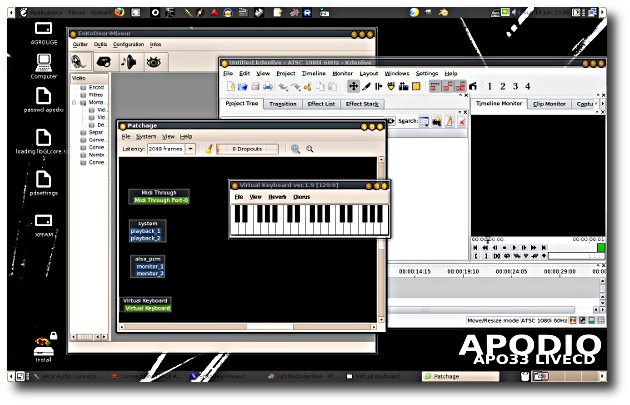Select the move tool with crossed arrows
Screen dimensions: 630x405
353,86
